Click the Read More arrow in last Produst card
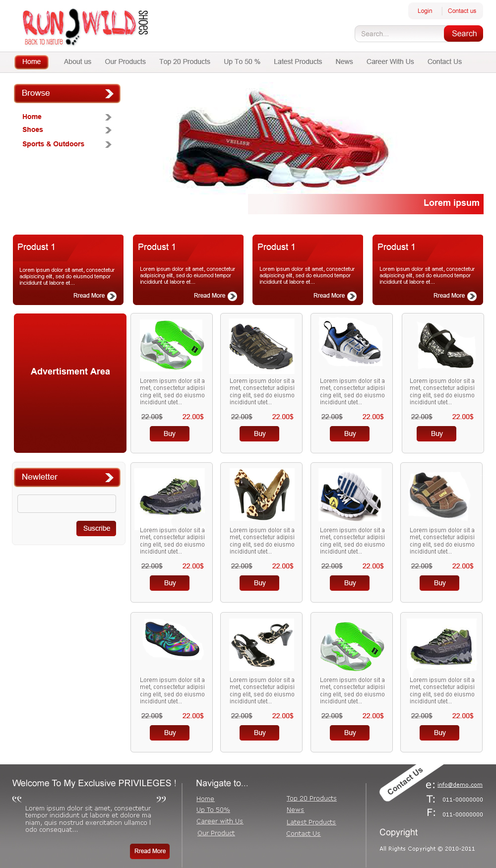 pyautogui.click(x=472, y=296)
